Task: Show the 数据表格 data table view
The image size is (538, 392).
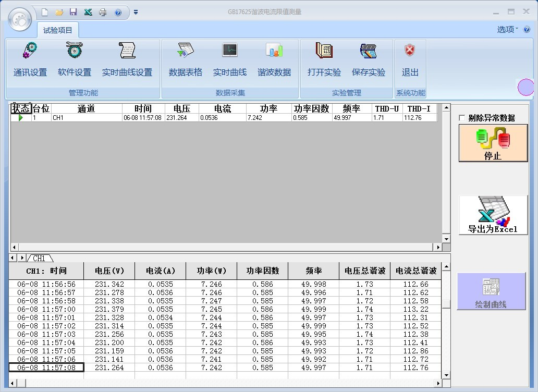Action: tap(186, 60)
